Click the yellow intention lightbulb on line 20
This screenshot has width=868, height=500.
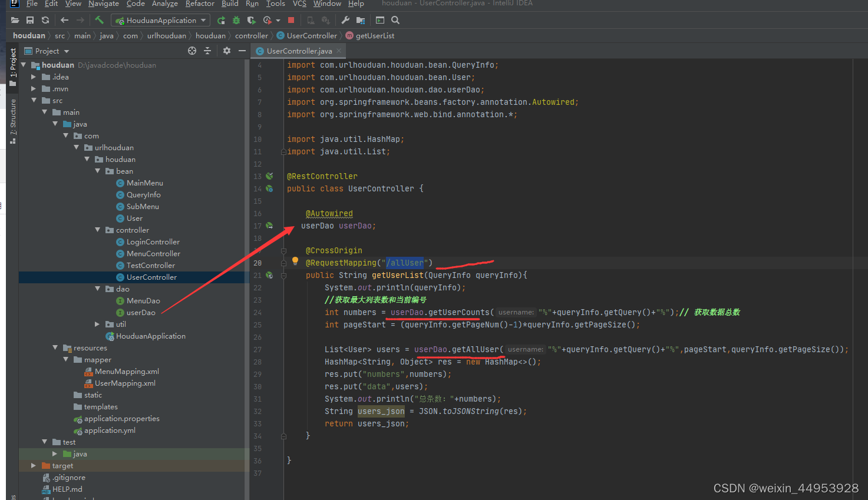click(x=295, y=260)
